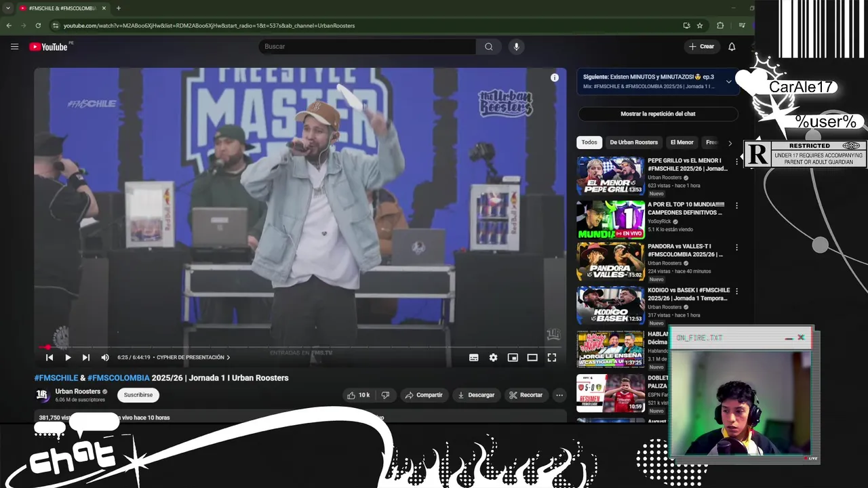Show video info card icon
This screenshot has width=868, height=488.
click(554, 78)
